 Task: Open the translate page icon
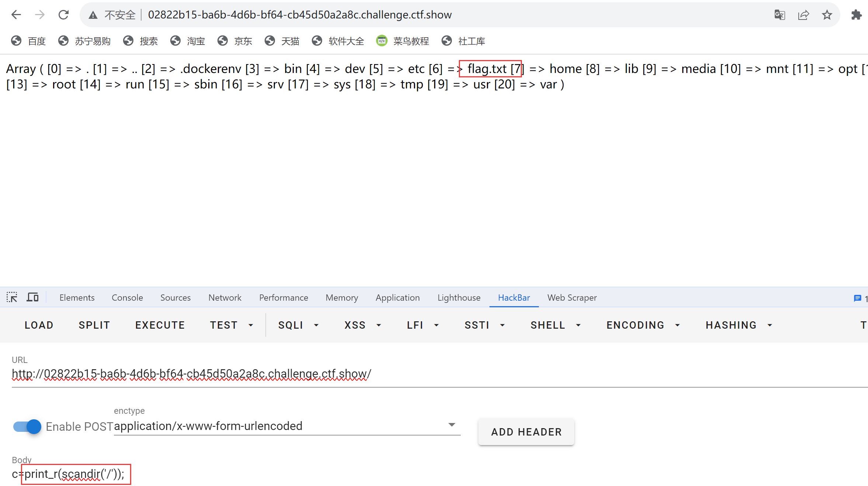pyautogui.click(x=780, y=15)
